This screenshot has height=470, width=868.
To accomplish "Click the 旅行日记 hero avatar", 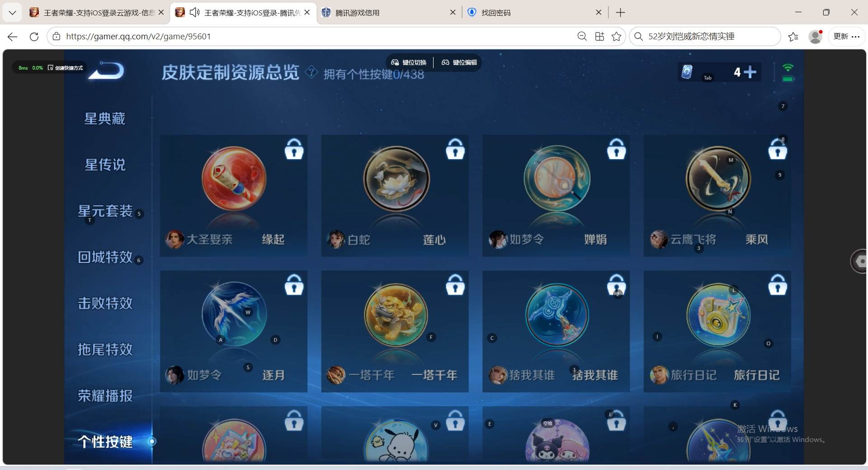I will [659, 375].
